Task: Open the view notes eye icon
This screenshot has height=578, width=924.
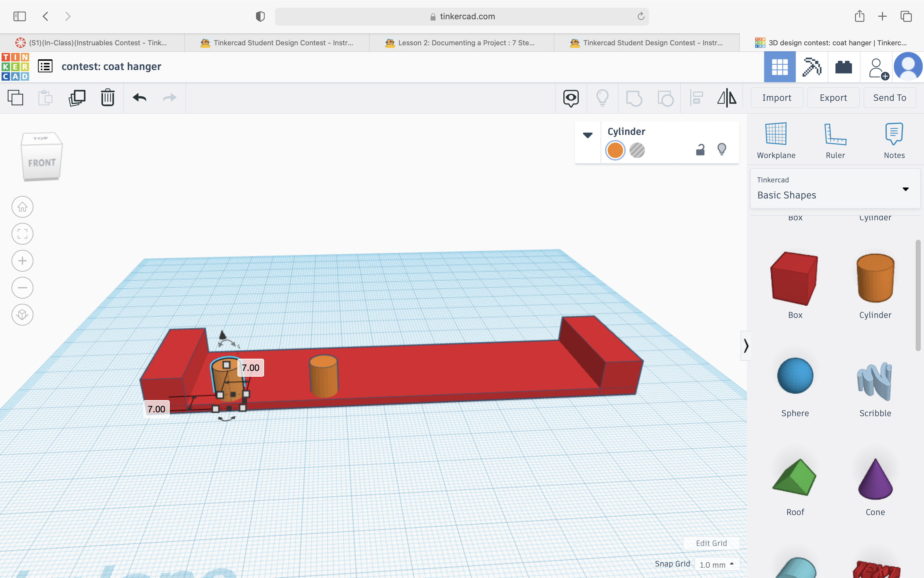Action: (x=571, y=98)
